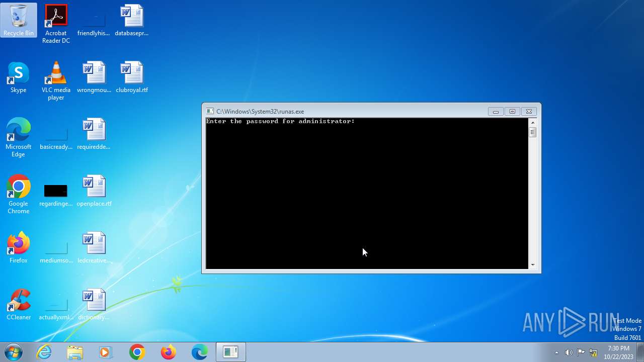Open the Recycle Bin icon
The height and width of the screenshot is (362, 644).
(19, 21)
